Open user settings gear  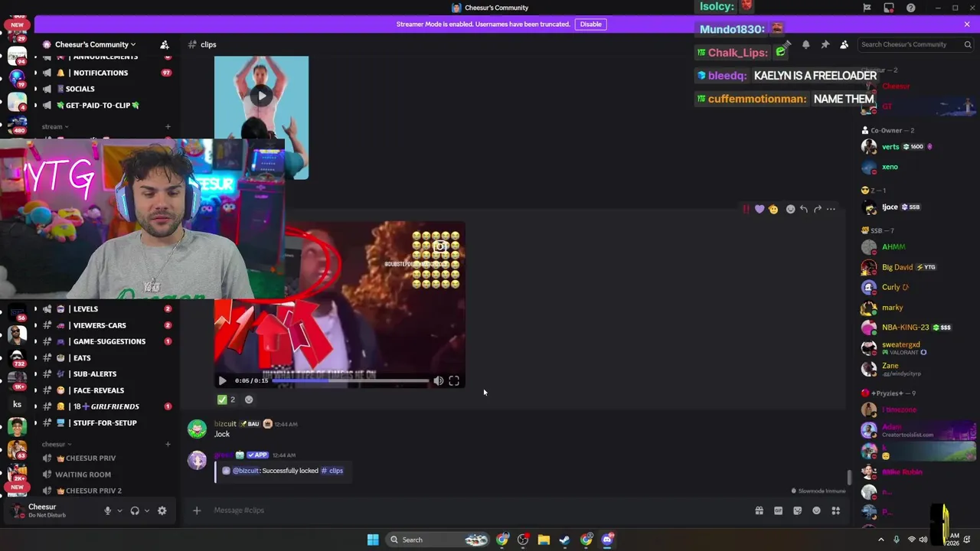(x=162, y=510)
